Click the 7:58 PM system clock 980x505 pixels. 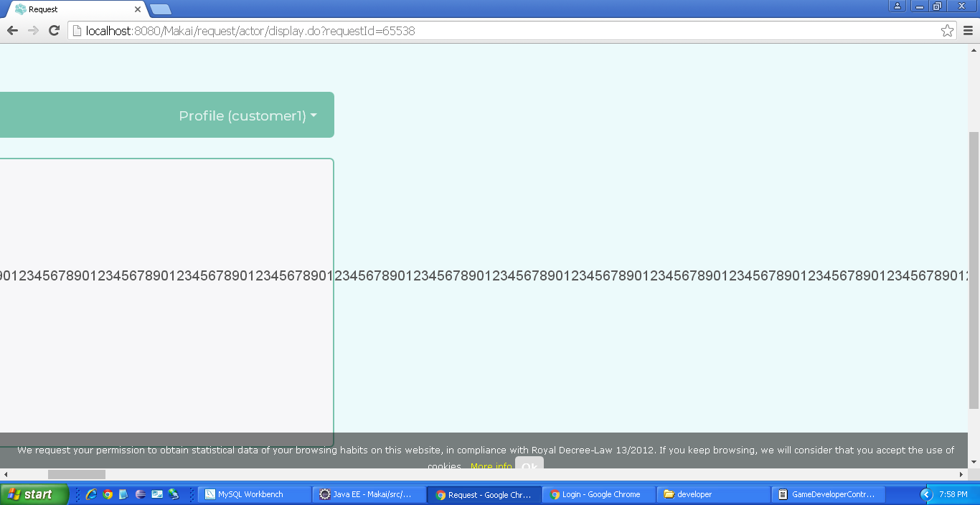tap(953, 494)
